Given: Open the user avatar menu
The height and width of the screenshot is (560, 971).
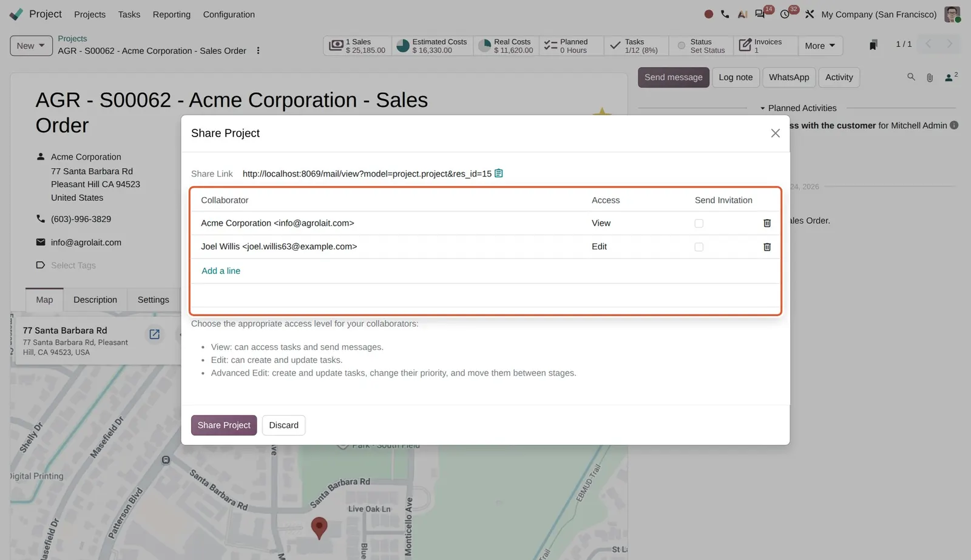Looking at the screenshot, I should coord(952,14).
